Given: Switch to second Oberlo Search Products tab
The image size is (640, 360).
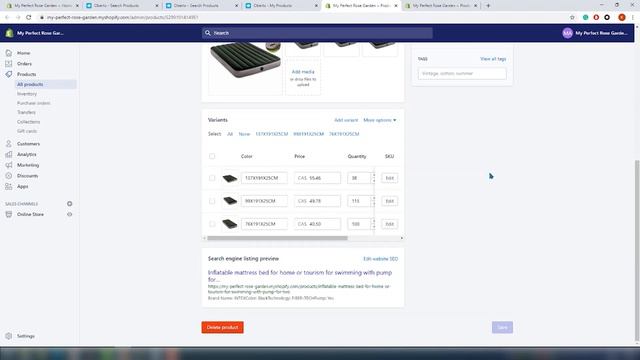Looking at the screenshot, I should [201, 6].
